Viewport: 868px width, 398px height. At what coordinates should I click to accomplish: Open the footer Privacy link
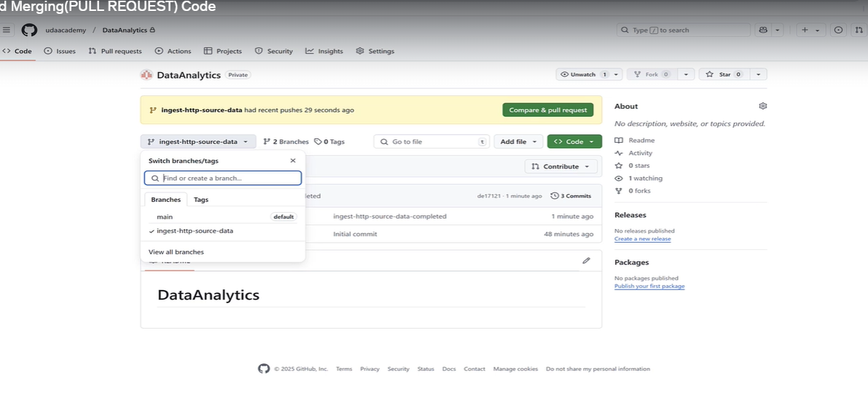click(x=370, y=369)
